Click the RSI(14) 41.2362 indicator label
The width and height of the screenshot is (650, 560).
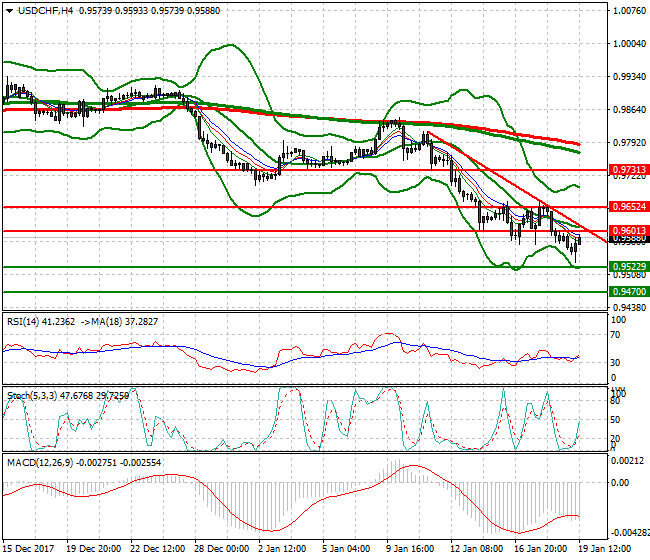click(41, 322)
